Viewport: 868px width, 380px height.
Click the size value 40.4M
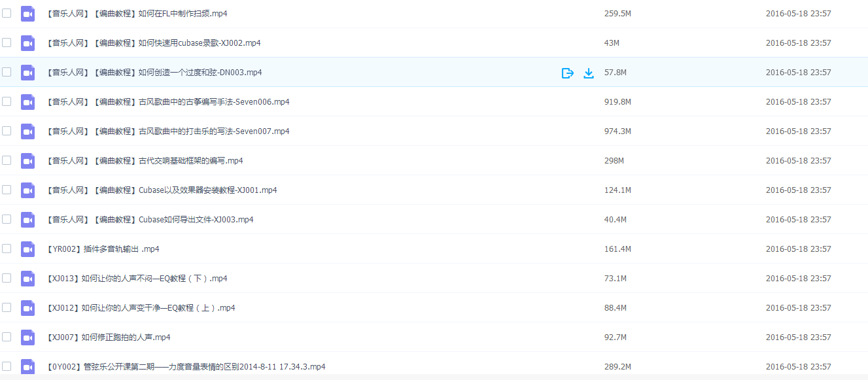pos(616,220)
